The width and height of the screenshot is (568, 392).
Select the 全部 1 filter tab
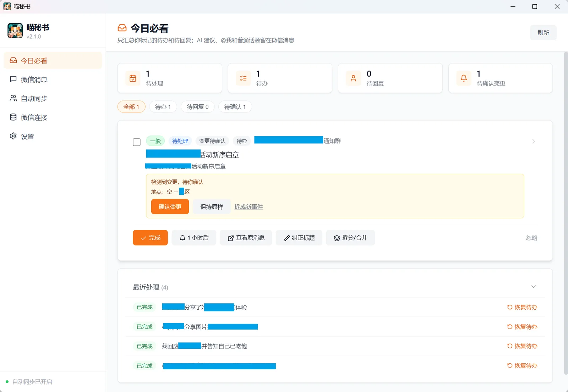point(131,107)
